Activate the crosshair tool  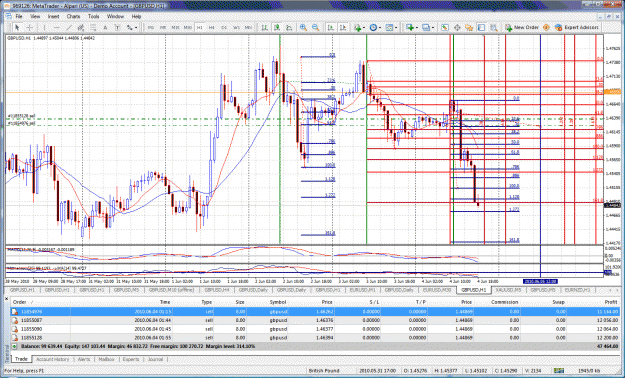click(x=29, y=28)
